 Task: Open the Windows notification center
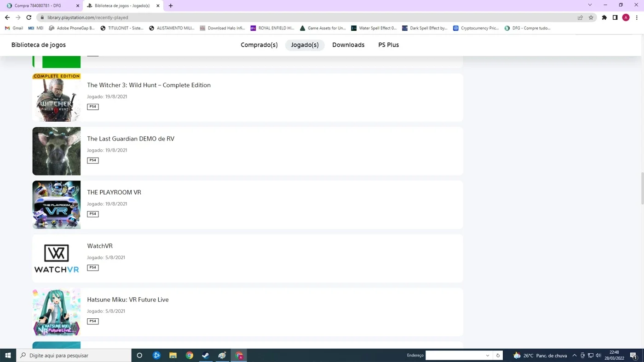coord(633,356)
